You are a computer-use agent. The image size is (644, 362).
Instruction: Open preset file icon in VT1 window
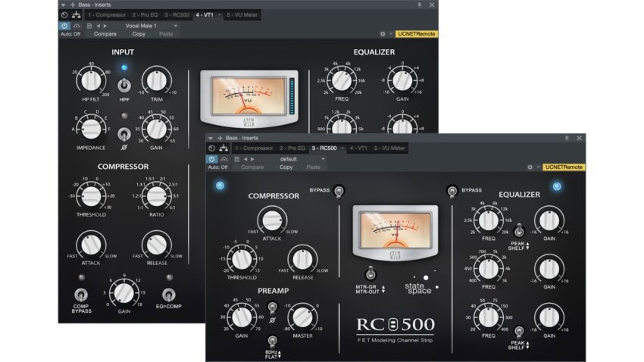[89, 26]
